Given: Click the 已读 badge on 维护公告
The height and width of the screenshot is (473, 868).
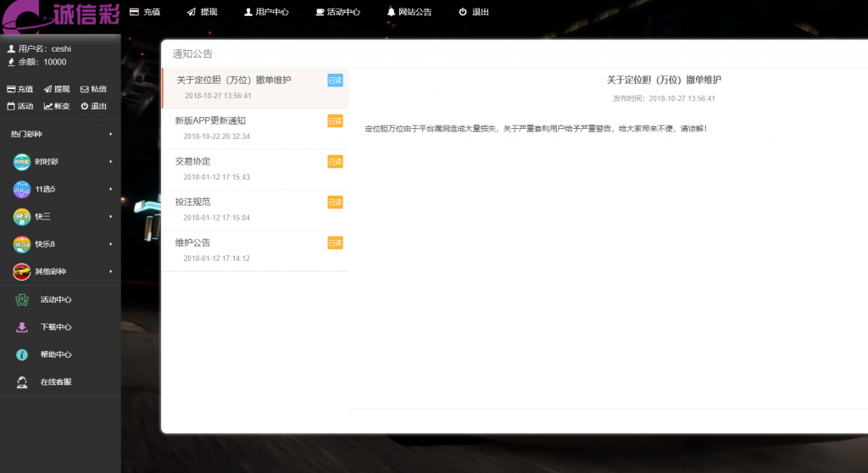Looking at the screenshot, I should [335, 243].
